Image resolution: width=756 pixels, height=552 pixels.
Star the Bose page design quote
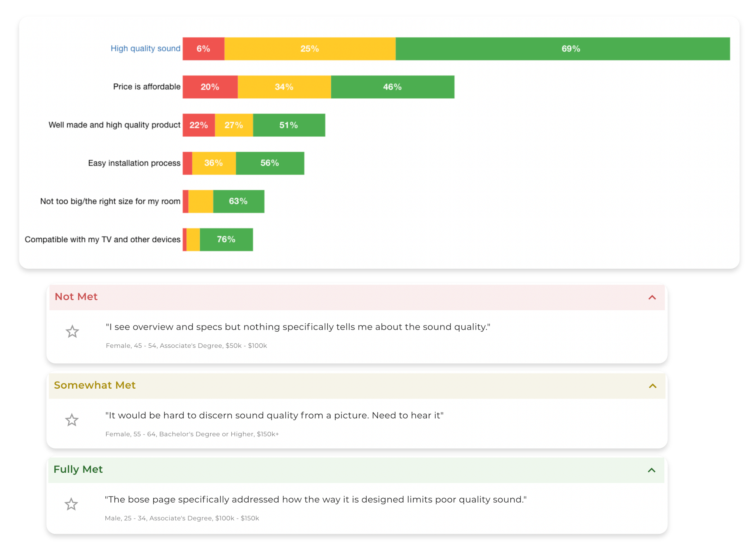[x=71, y=504]
